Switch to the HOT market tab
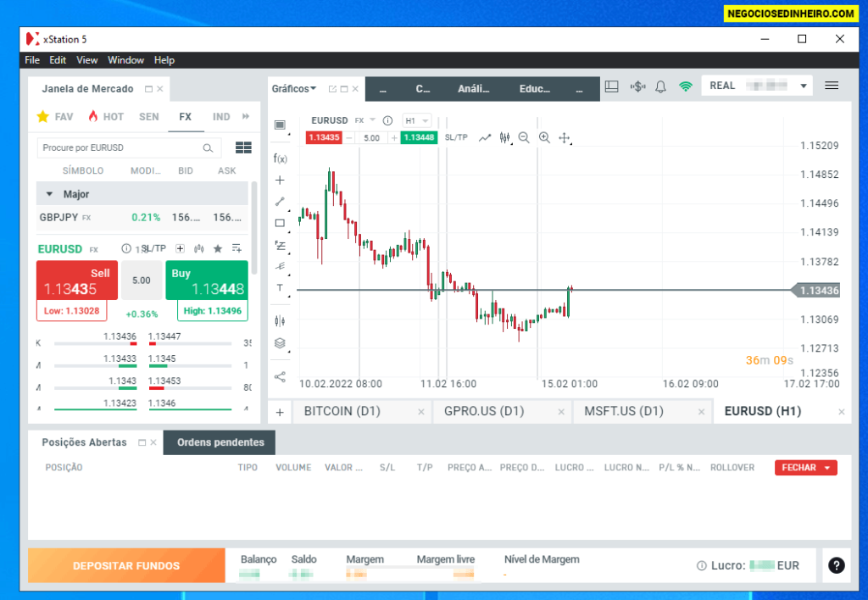Viewport: 868px width, 600px height. [x=106, y=116]
